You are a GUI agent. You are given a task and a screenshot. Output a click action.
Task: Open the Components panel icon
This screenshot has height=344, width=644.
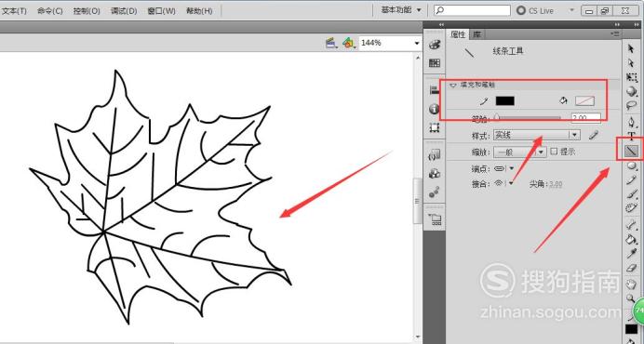point(435,173)
